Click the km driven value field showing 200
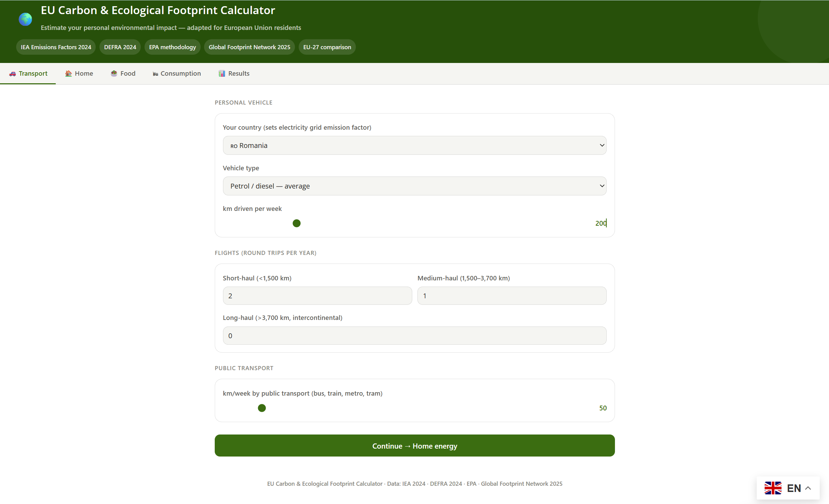829x504 pixels. 601,223
